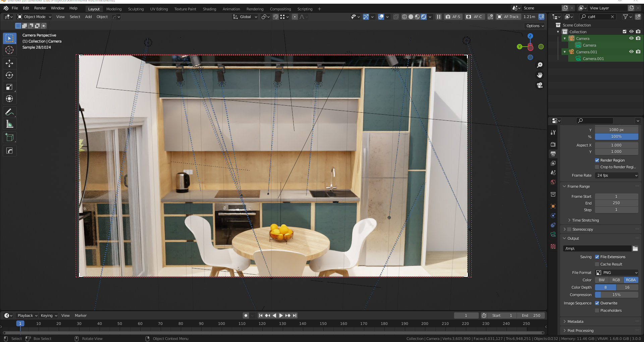644x342 pixels.
Task: Open the Output Properties printer tab icon
Action: (x=553, y=154)
